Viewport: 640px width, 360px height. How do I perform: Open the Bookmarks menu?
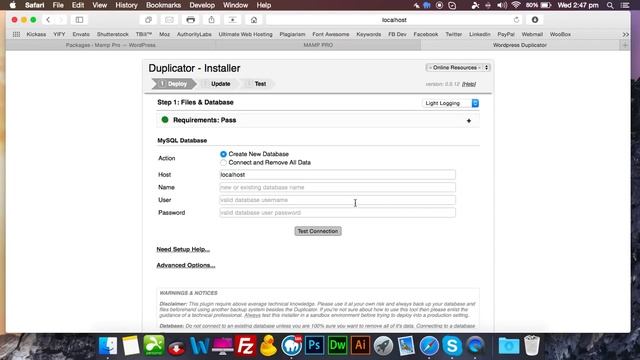click(163, 5)
